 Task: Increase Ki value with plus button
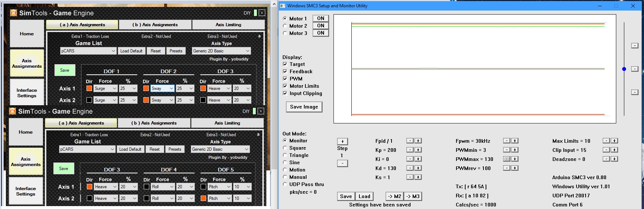418,159
